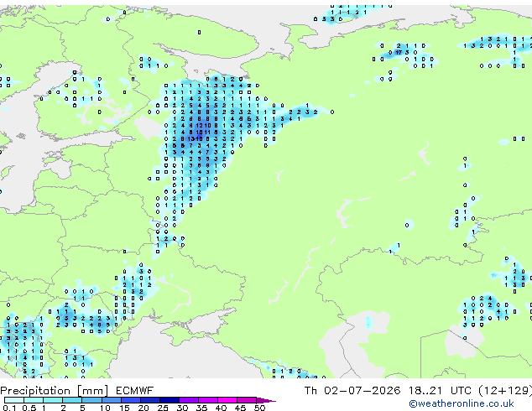Click the legend label "0.1"
The height and width of the screenshot is (411, 532).
pyautogui.click(x=10, y=408)
